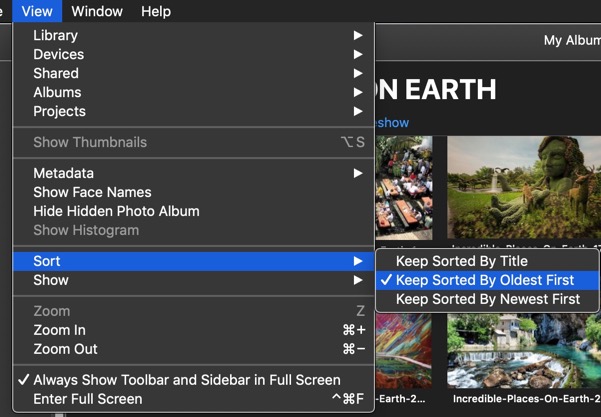Select Zoom Out from View menu
Screen dimensions: 601x417
click(x=65, y=349)
